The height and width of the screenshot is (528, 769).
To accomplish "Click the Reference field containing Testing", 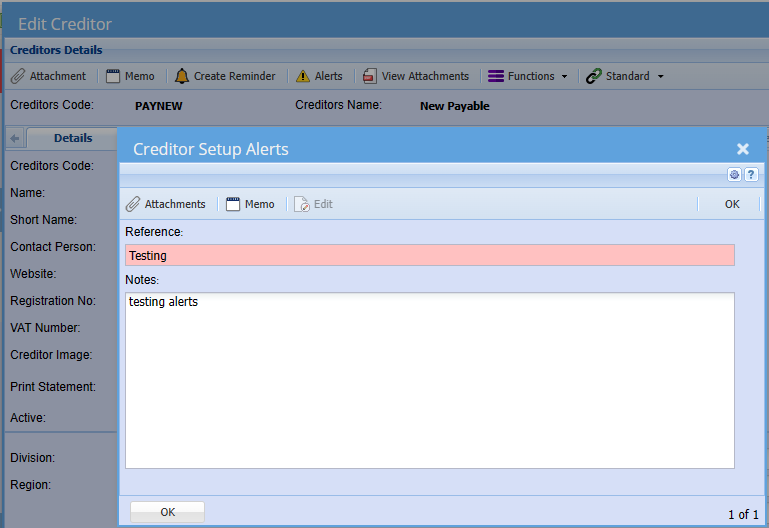I will click(x=430, y=256).
